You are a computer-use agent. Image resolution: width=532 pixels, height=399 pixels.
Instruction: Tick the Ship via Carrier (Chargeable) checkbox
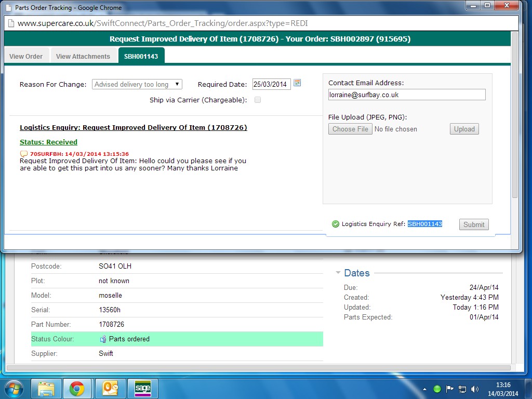(x=258, y=100)
